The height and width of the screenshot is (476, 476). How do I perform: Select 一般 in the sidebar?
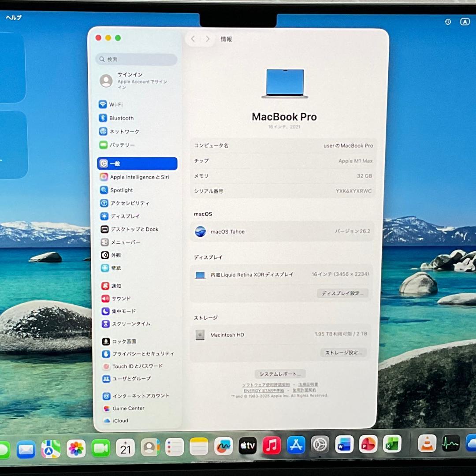pos(137,164)
